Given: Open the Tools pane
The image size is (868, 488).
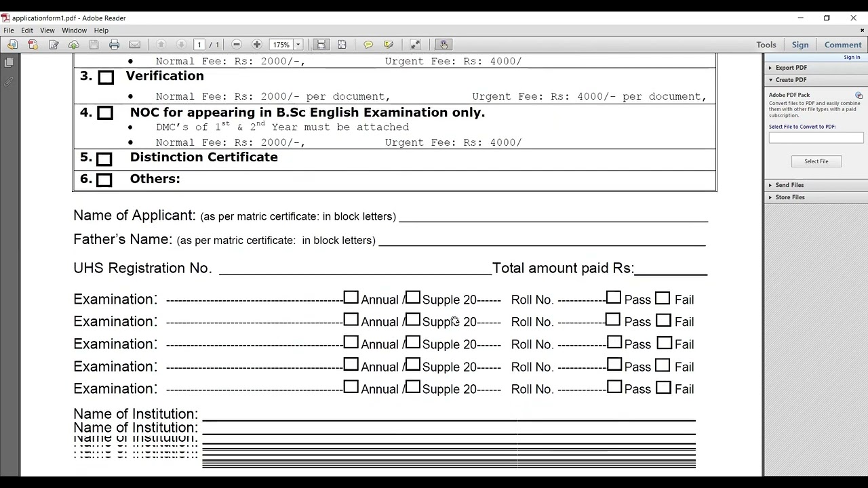Looking at the screenshot, I should [x=766, y=45].
